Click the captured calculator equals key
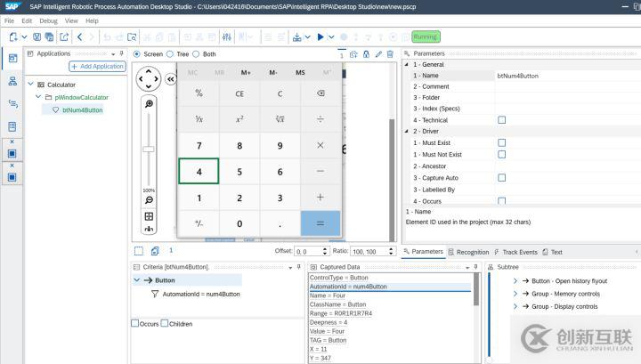Screen dimensions: 641x364 [x=320, y=223]
